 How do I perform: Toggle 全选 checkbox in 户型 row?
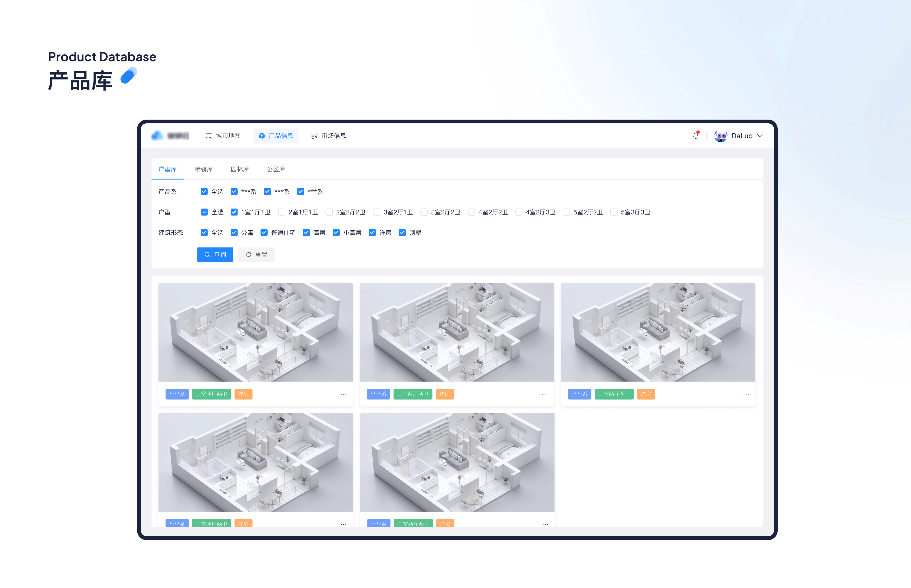coord(204,212)
